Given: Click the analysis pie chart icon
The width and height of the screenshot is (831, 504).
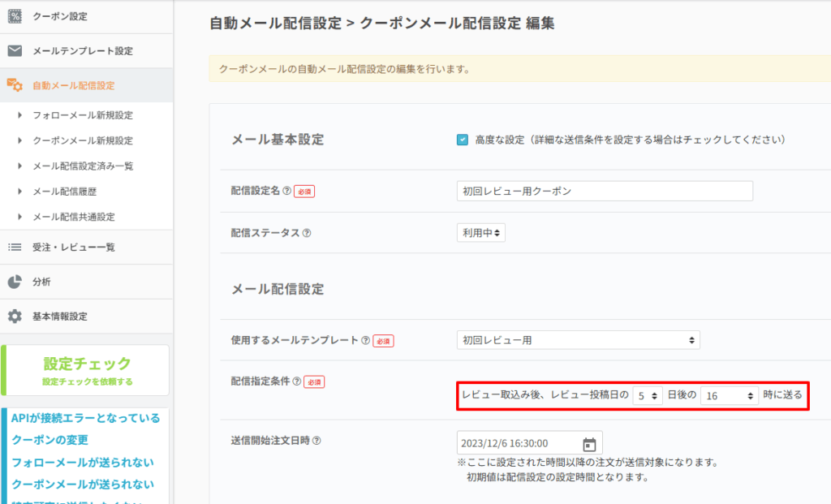Looking at the screenshot, I should point(15,282).
